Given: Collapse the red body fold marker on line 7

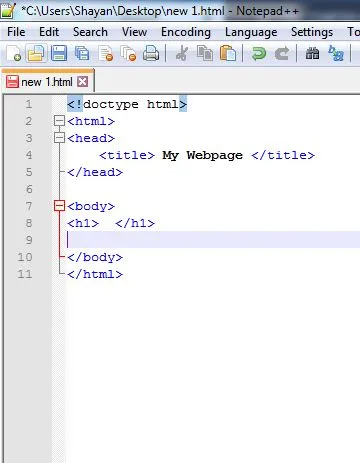Looking at the screenshot, I should 59,206.
